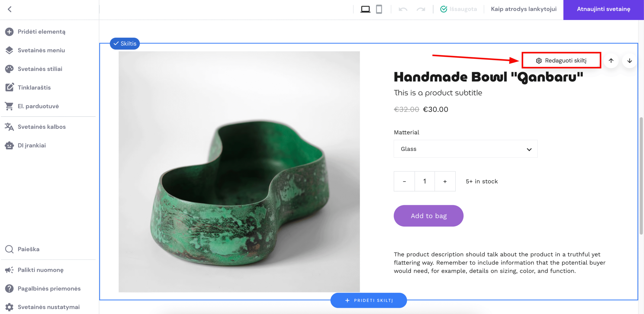Click the back arrow icon
Image resolution: width=644 pixels, height=314 pixels.
click(10, 9)
